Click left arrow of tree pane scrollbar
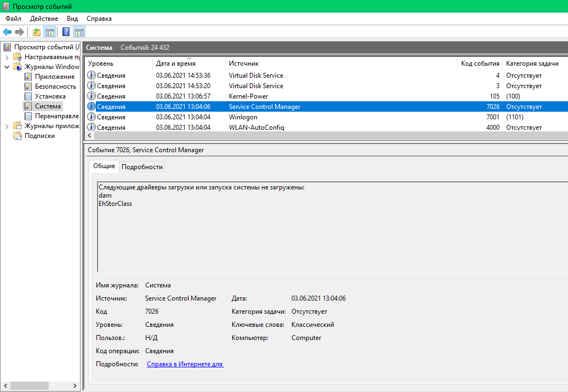 click(5, 386)
